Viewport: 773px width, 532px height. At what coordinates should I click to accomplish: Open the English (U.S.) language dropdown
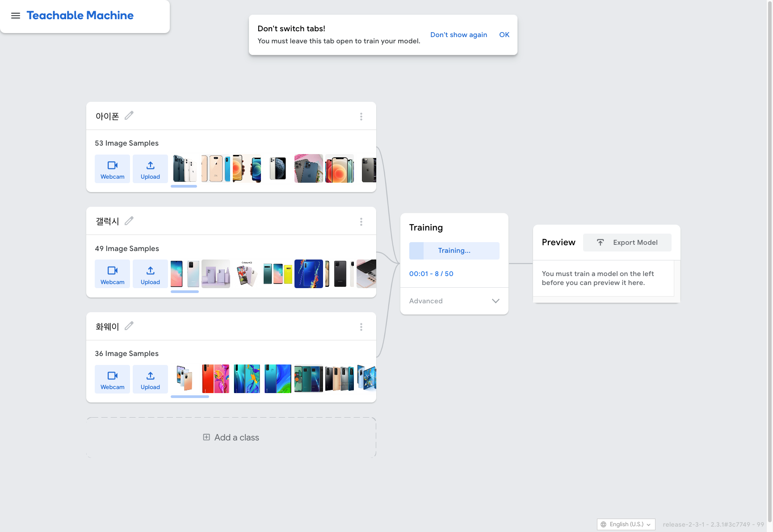click(x=626, y=524)
